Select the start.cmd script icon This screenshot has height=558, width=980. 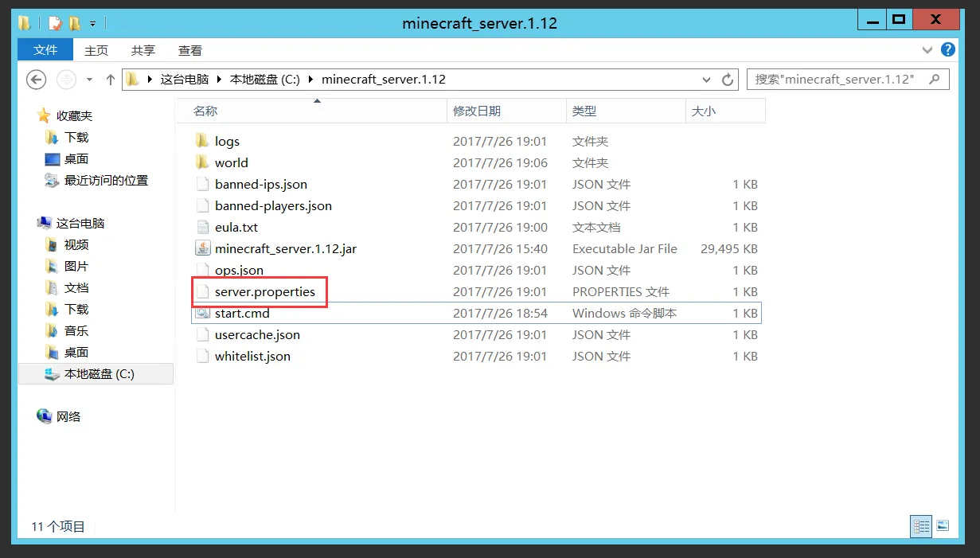click(202, 313)
